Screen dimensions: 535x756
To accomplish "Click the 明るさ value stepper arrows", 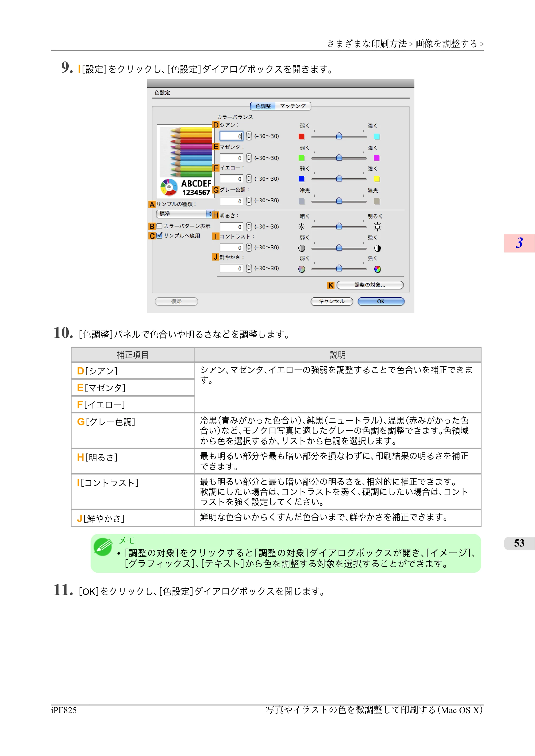I will 249,227.
